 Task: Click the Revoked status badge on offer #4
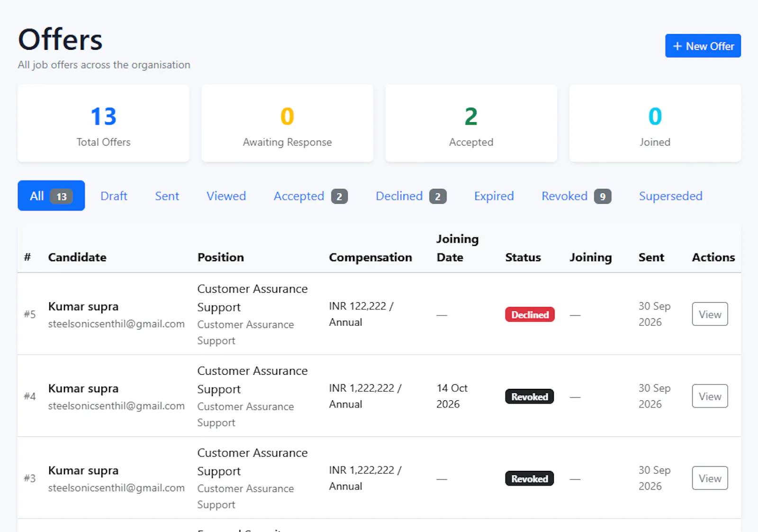[529, 397]
